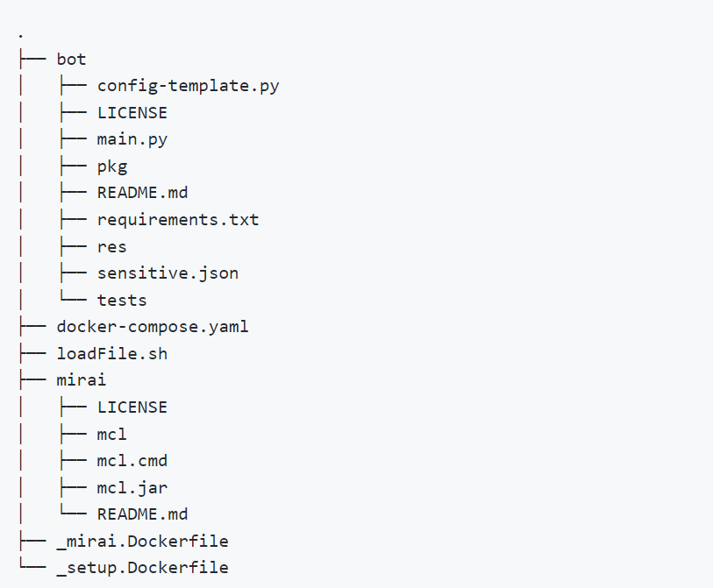Click the root dot at top
713x588 pixels.
pyautogui.click(x=20, y=36)
